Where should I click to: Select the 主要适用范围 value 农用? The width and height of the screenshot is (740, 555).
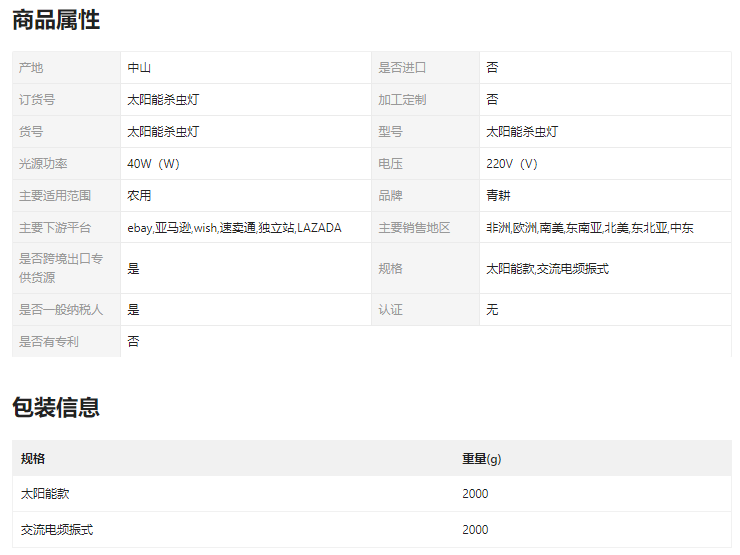139,196
